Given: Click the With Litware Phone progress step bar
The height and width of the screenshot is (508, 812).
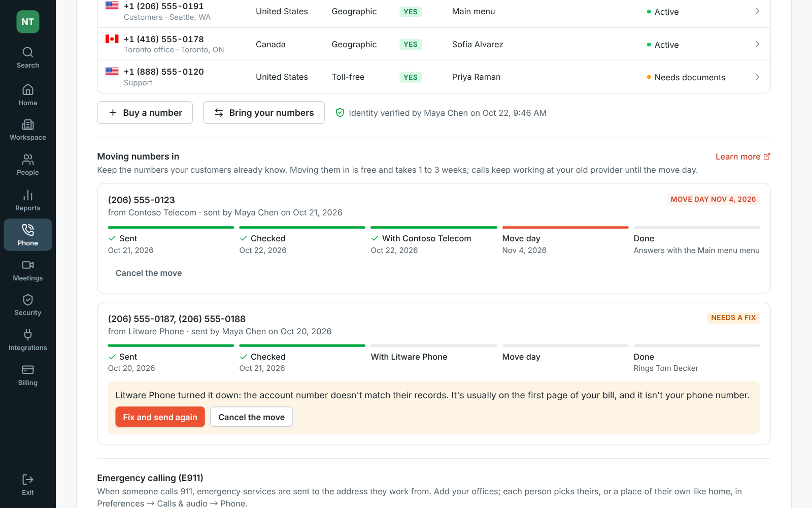Looking at the screenshot, I should pos(434,345).
